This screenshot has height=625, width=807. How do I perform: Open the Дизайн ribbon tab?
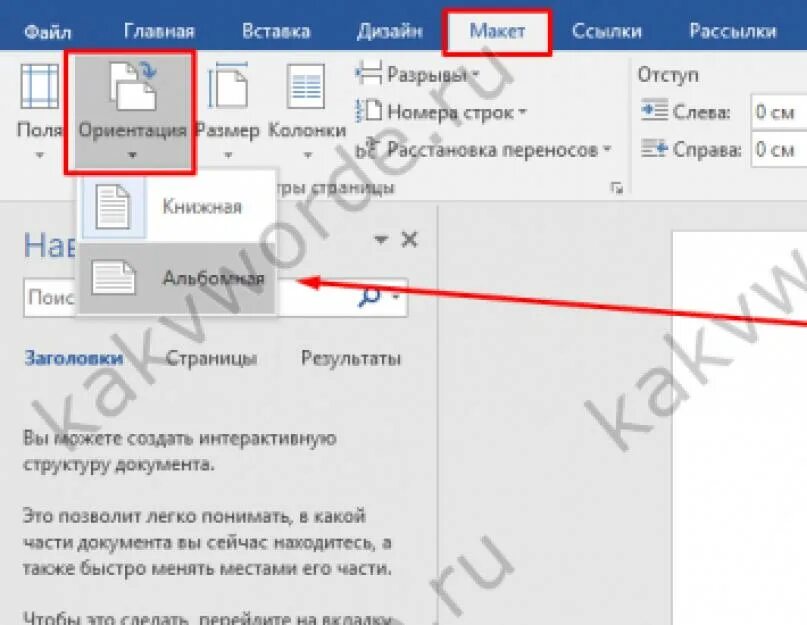390,31
